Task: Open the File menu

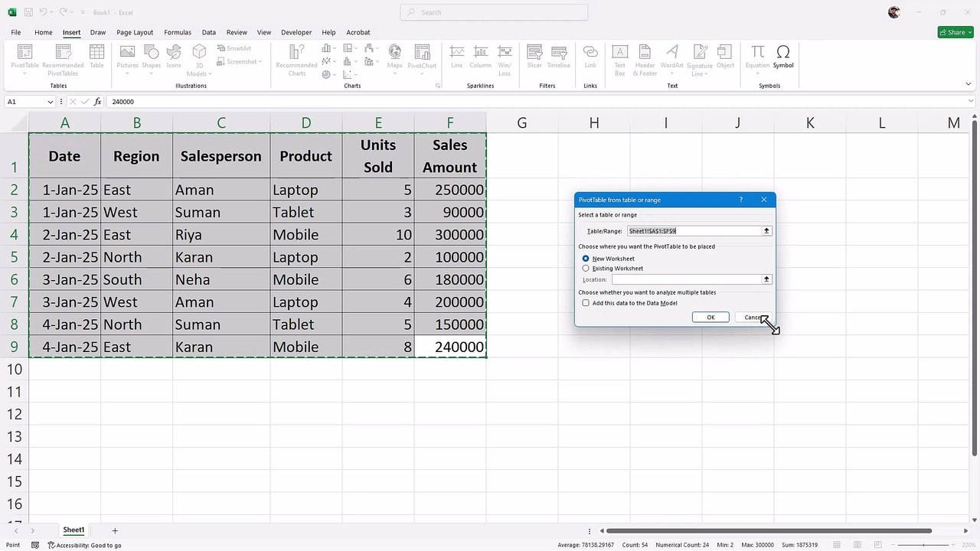Action: point(16,32)
